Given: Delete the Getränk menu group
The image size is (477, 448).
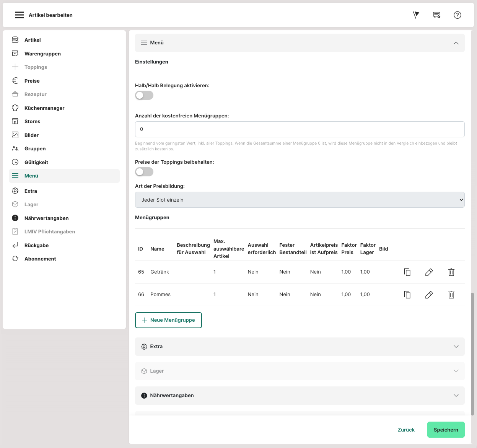Looking at the screenshot, I should (x=451, y=272).
